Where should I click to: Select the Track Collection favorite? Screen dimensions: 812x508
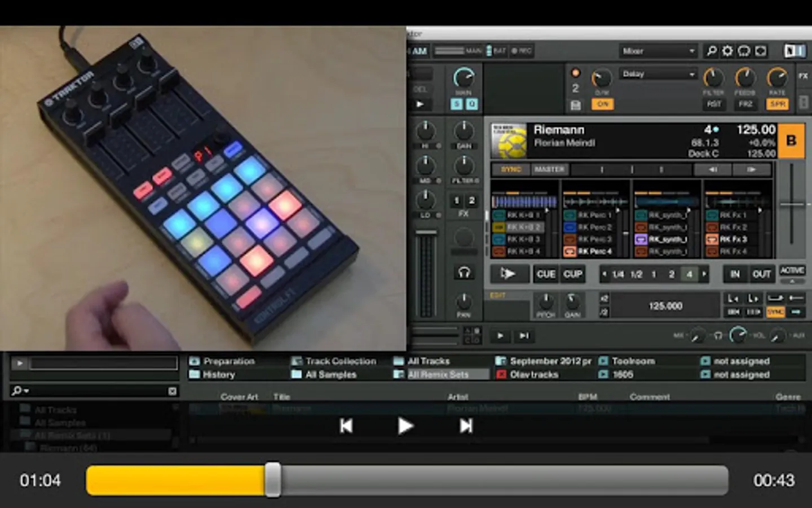[x=341, y=361]
